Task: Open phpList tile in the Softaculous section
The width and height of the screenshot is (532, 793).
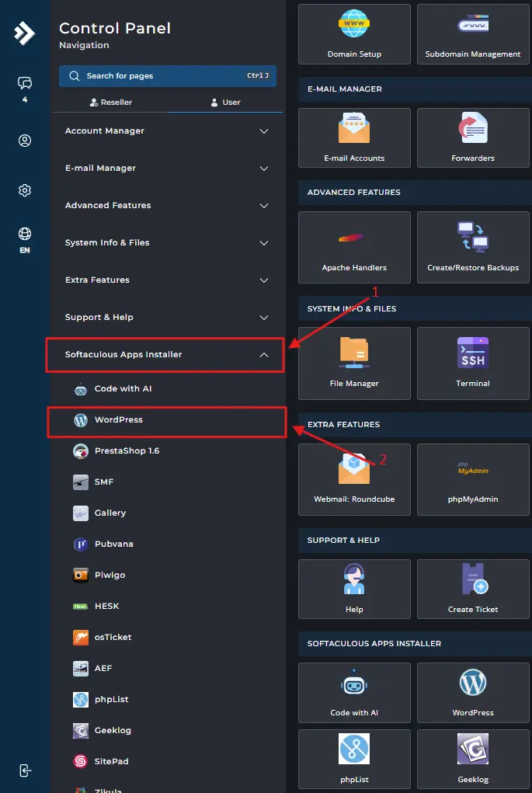Action: 354,759
